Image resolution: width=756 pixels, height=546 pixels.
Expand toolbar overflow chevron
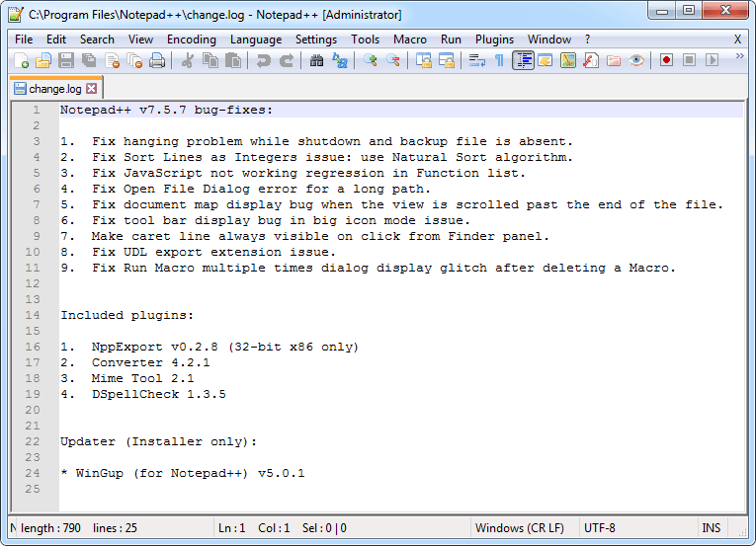[739, 56]
